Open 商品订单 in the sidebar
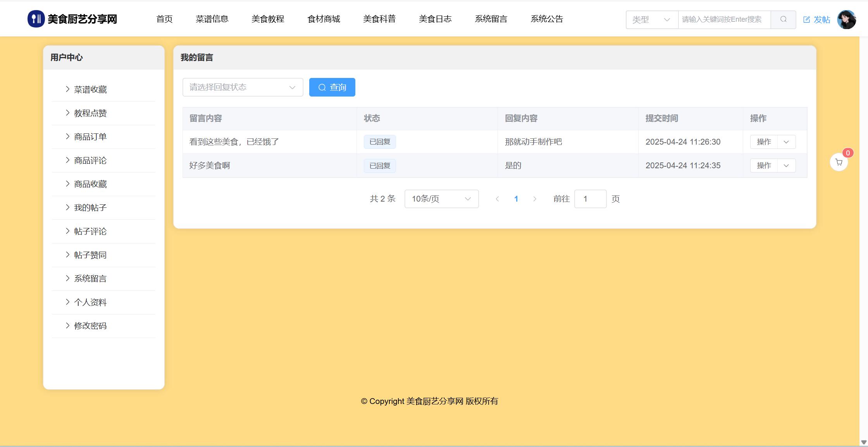This screenshot has height=447, width=868. 90,137
